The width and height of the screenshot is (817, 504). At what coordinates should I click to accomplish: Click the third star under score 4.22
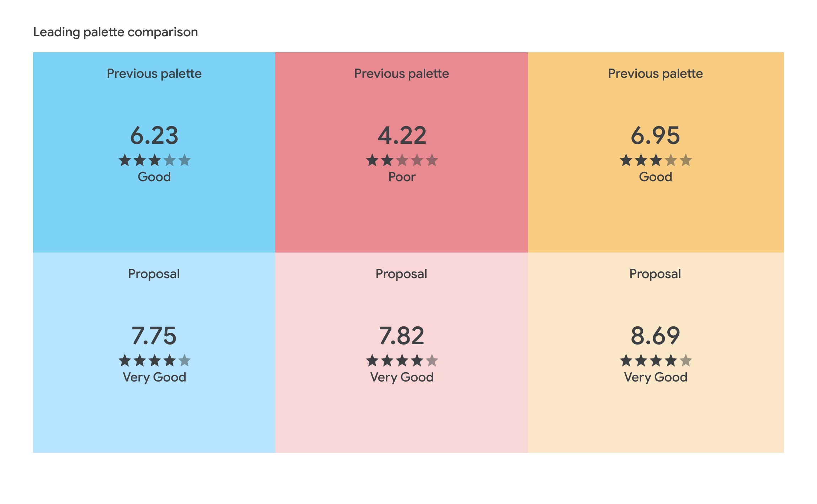(402, 161)
